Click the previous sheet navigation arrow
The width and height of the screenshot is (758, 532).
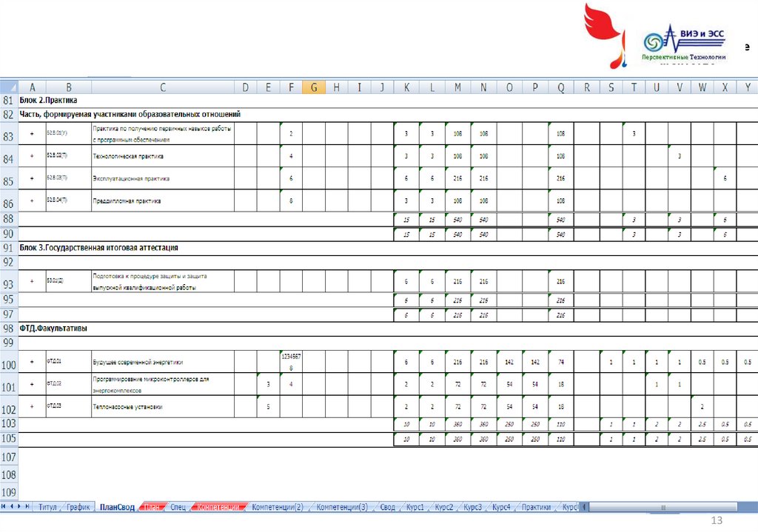pos(12,506)
